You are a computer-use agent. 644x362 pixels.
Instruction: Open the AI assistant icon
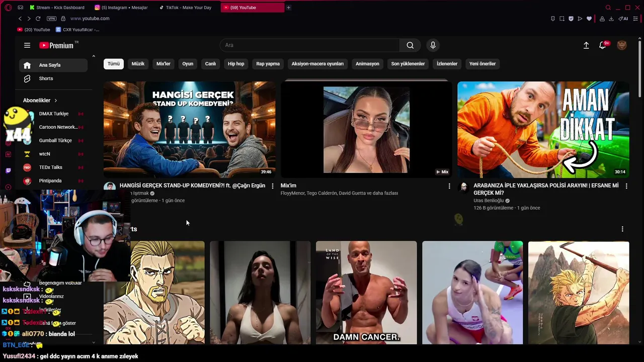(x=623, y=19)
